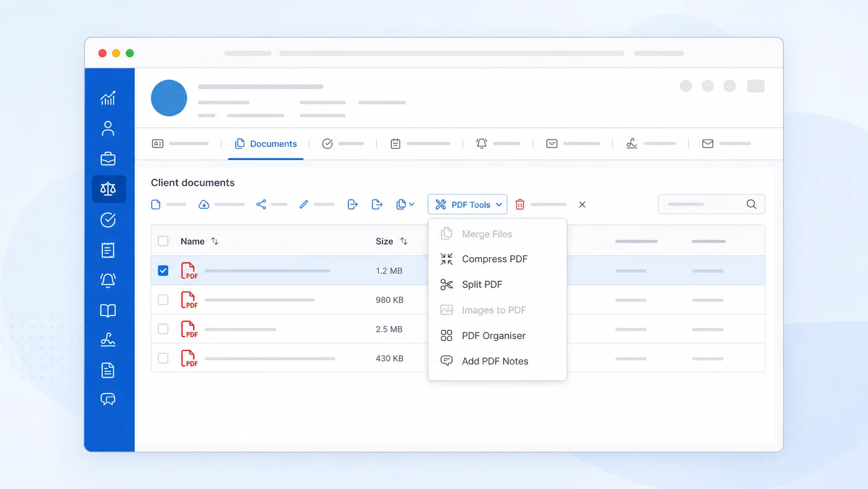Viewport: 868px width, 489px height.
Task: Open the copy files dropdown in toolbar
Action: coord(405,204)
